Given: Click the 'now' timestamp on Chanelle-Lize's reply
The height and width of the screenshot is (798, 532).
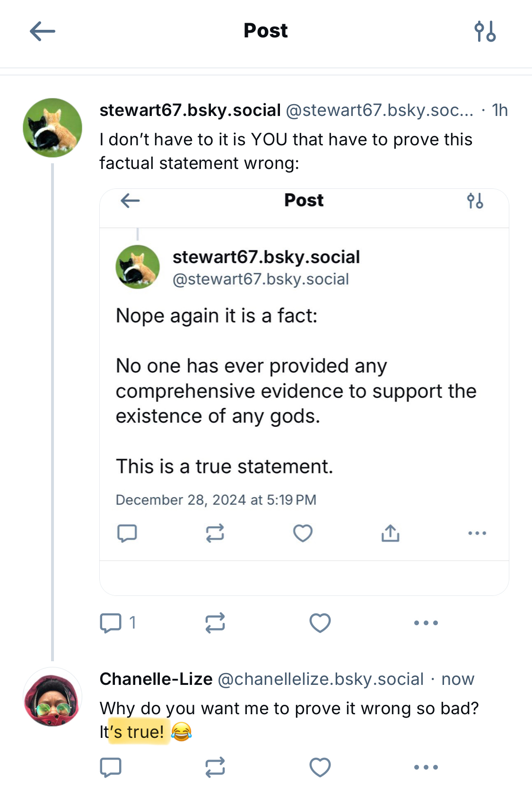Looking at the screenshot, I should point(457,679).
